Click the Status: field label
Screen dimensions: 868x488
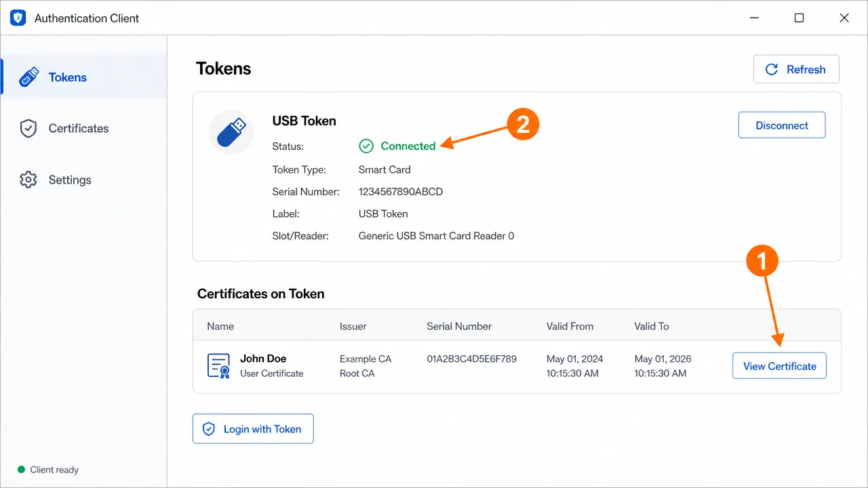288,146
